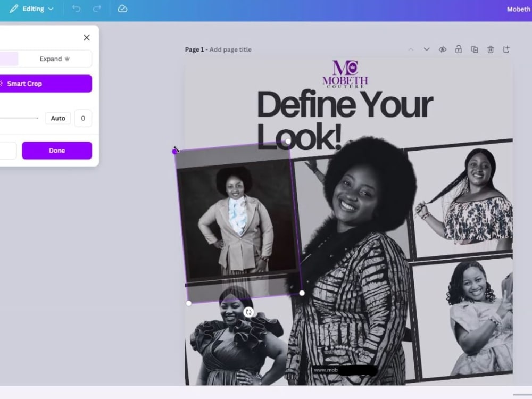The width and height of the screenshot is (532, 399).
Task: Click the rotate handle below the crop box
Action: point(248,312)
